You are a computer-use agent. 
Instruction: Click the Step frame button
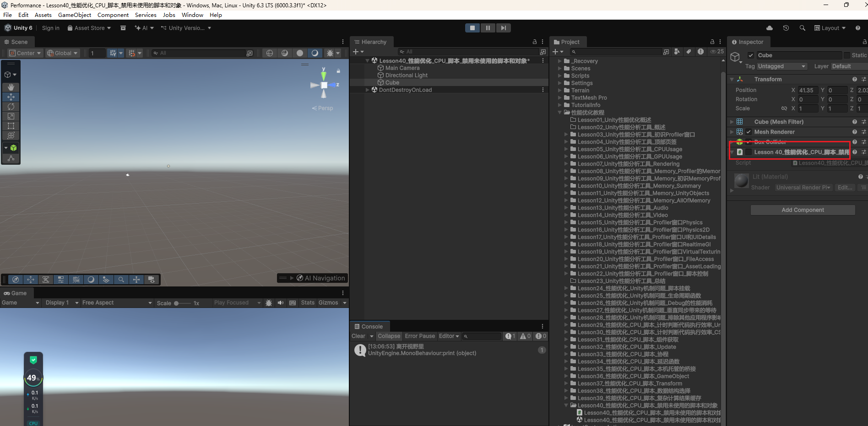click(503, 28)
